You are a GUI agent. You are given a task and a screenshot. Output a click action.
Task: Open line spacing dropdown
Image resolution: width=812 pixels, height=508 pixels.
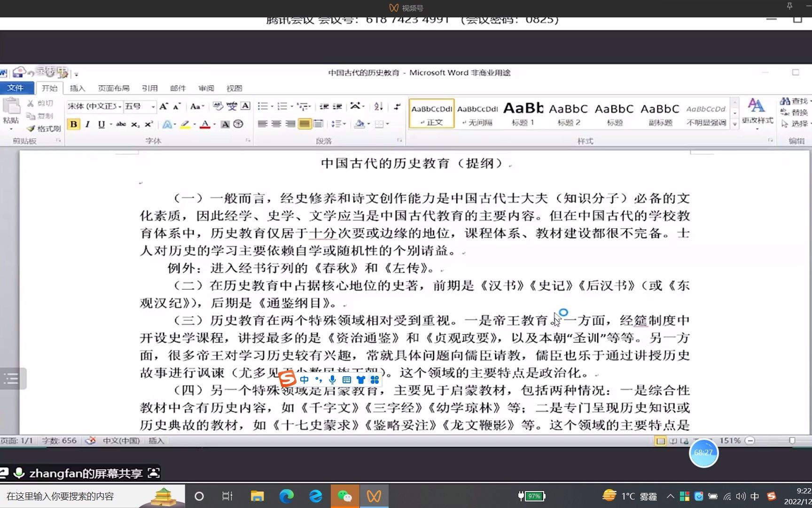click(338, 124)
